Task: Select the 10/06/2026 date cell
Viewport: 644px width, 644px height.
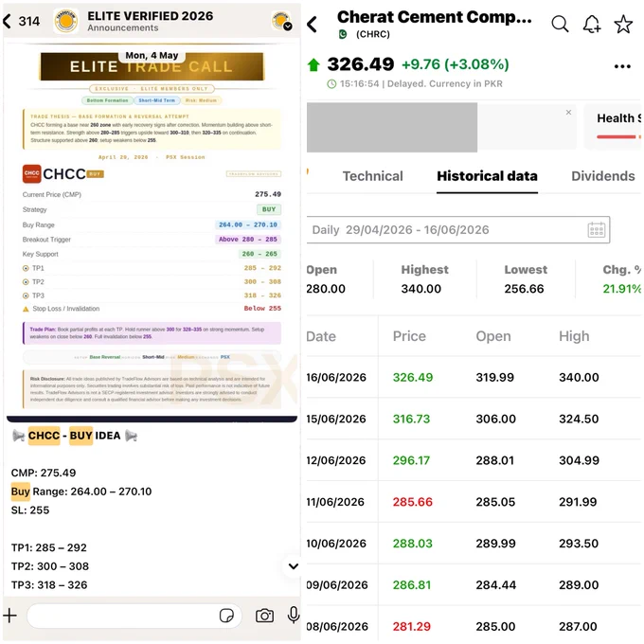Action: point(336,544)
